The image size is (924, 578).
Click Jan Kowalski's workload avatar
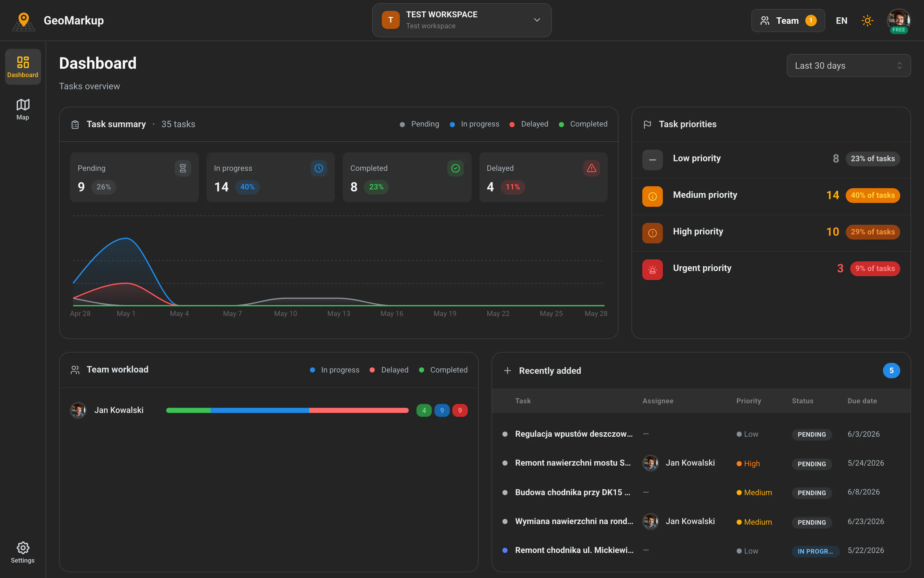(x=78, y=410)
